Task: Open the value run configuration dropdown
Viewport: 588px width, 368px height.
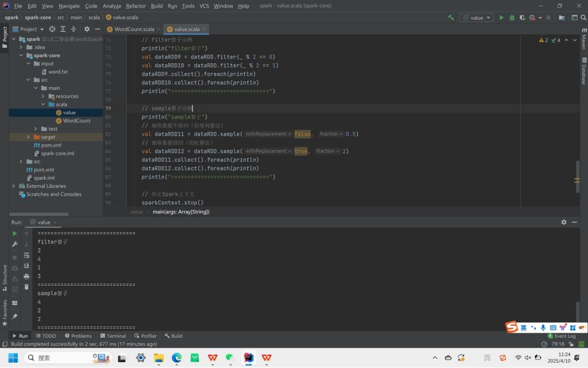Action: 477,18
